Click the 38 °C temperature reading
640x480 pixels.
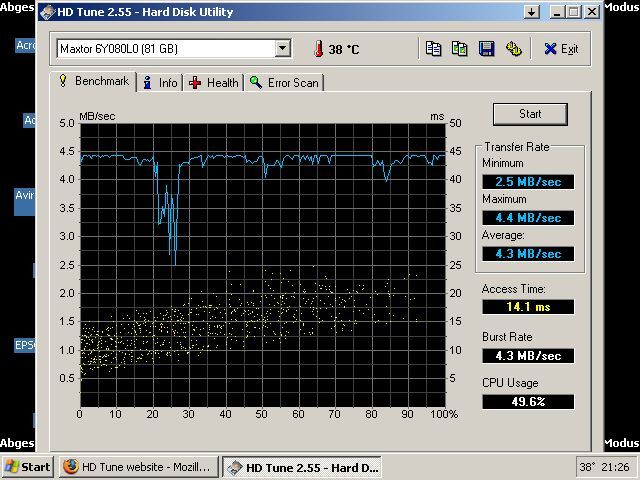point(344,49)
